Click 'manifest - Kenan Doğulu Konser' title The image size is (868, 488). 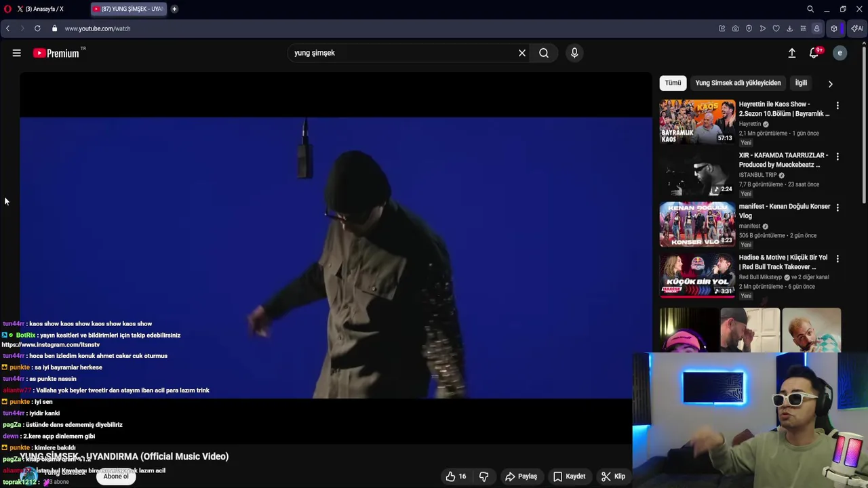[784, 211]
